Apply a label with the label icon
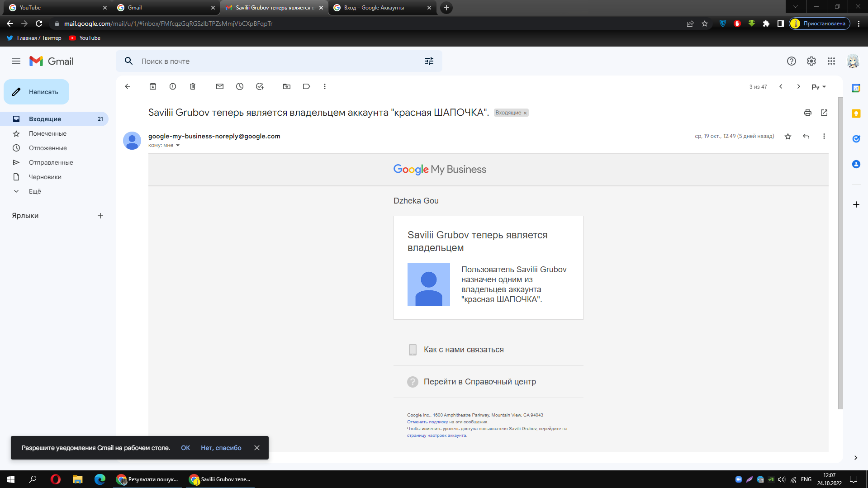 coord(307,86)
